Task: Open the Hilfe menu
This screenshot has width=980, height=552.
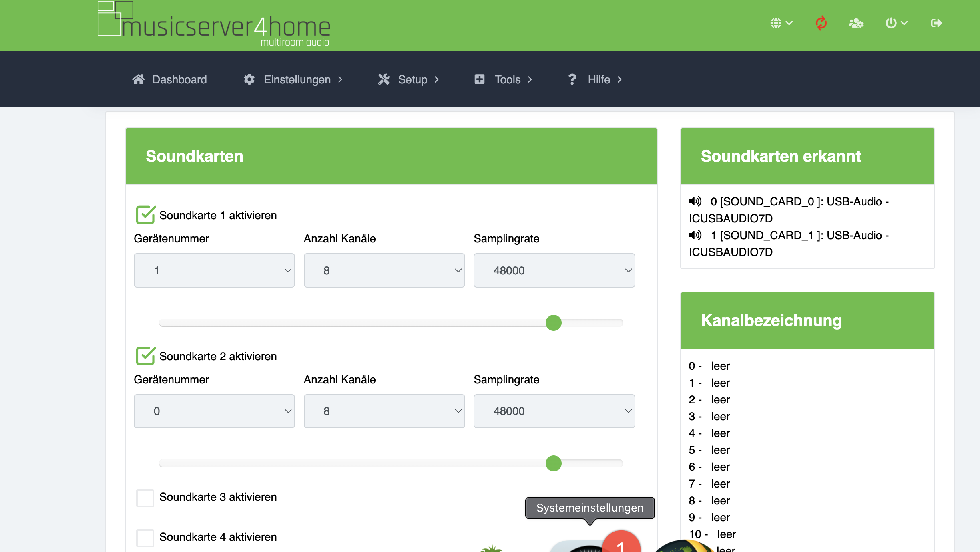Action: 598,79
